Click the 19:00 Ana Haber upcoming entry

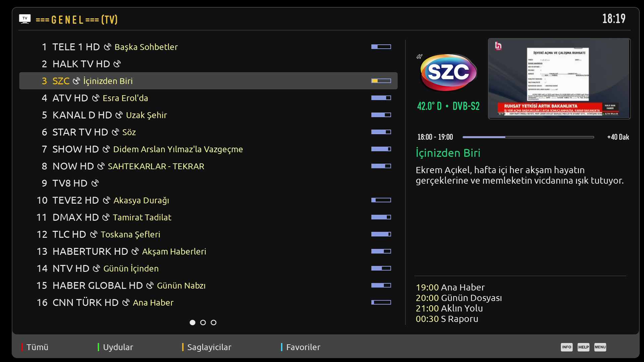[450, 288]
